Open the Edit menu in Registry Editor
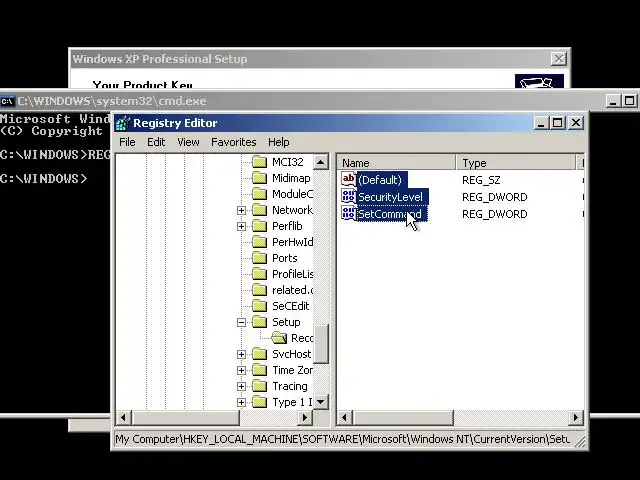This screenshot has width=640, height=480. click(156, 142)
